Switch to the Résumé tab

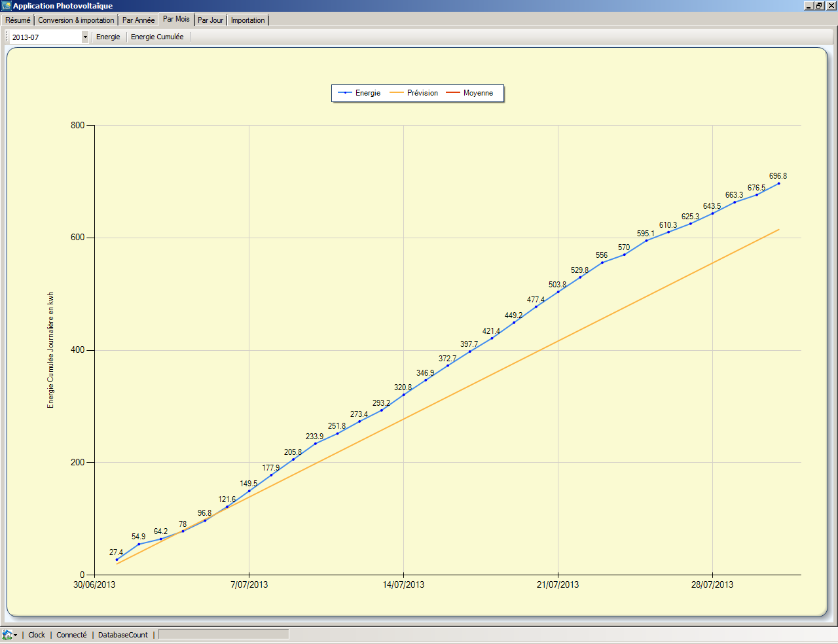[18, 20]
